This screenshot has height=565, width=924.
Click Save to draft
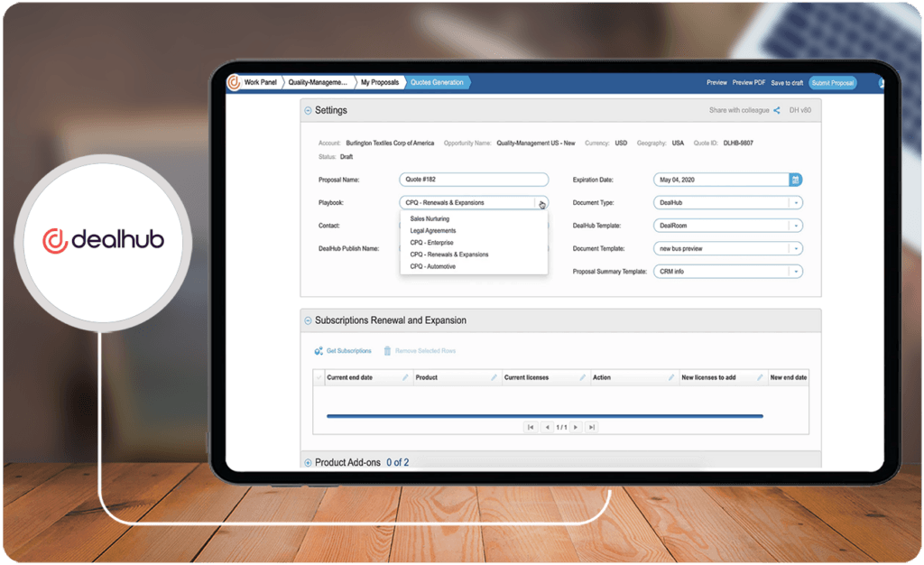[x=787, y=83]
